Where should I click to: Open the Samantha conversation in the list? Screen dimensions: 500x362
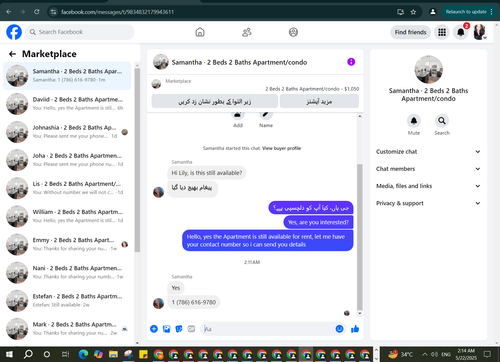click(x=67, y=76)
